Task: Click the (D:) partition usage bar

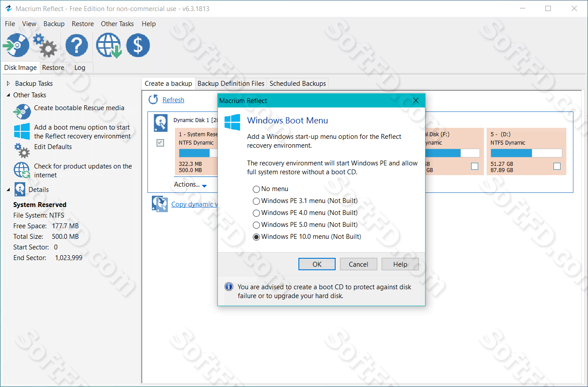Action: pos(526,153)
